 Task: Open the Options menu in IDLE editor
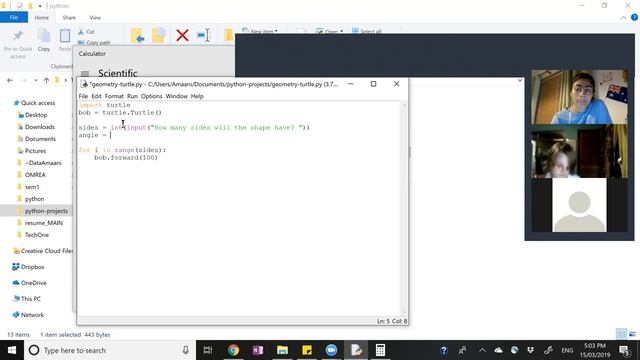point(151,96)
